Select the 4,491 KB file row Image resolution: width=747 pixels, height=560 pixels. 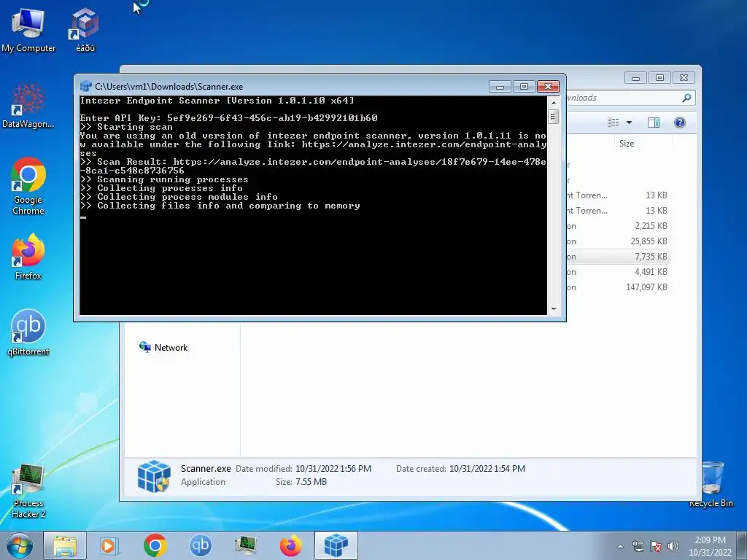coord(617,271)
